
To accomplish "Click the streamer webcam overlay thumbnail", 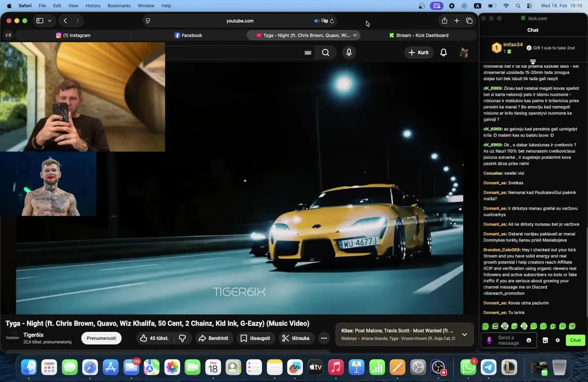I will coord(83,97).
